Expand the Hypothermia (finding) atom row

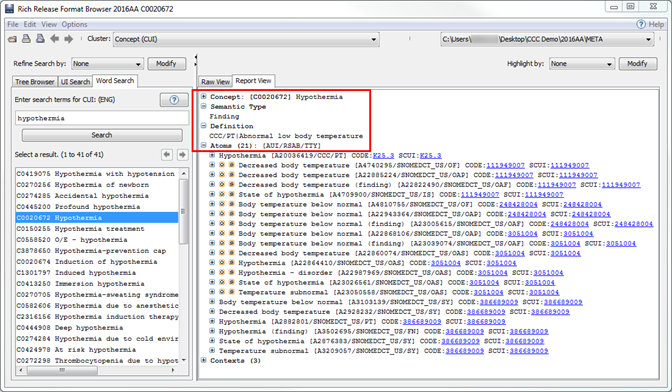[x=212, y=331]
